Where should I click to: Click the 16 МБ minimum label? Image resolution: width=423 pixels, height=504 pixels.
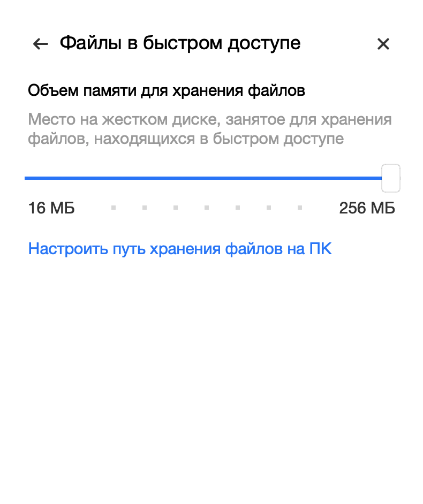pos(51,208)
